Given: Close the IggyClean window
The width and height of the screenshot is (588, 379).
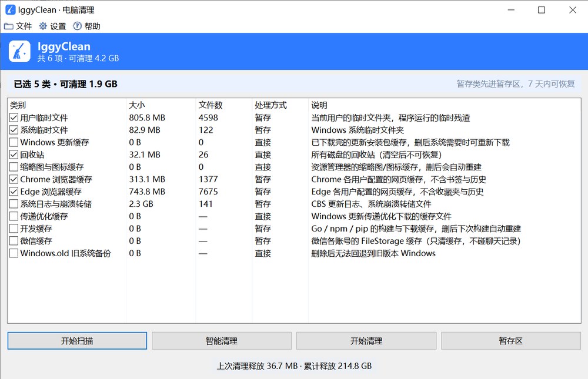Looking at the screenshot, I should pos(572,10).
